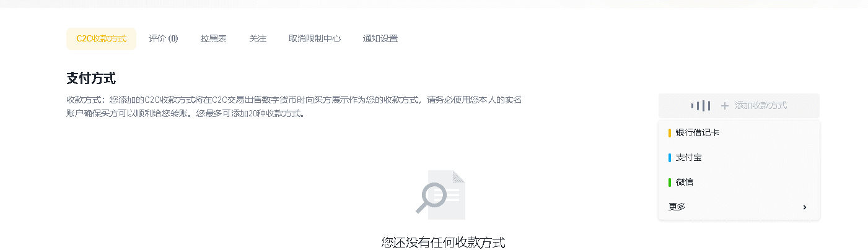868x250 pixels.
Task: Click the 添加收款方式 button
Action: 739,106
